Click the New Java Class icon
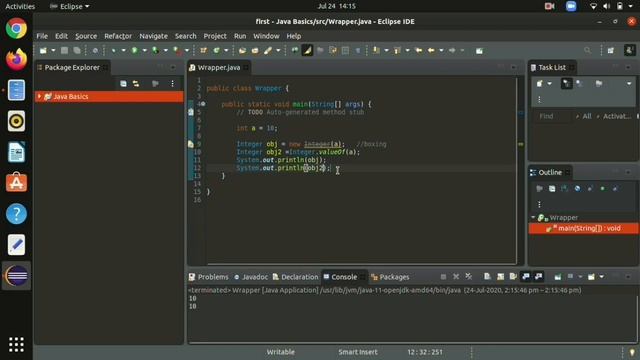 tap(216, 51)
